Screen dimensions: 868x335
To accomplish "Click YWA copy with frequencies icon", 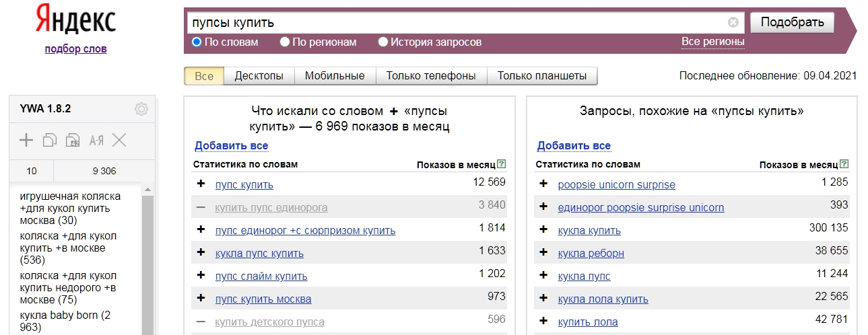I will pyautogui.click(x=73, y=140).
